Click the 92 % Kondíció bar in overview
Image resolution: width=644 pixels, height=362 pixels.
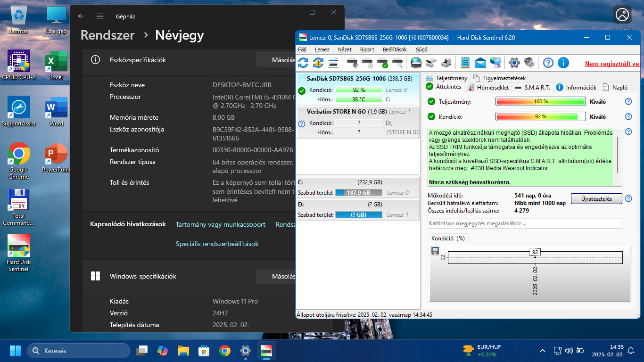[x=540, y=116]
